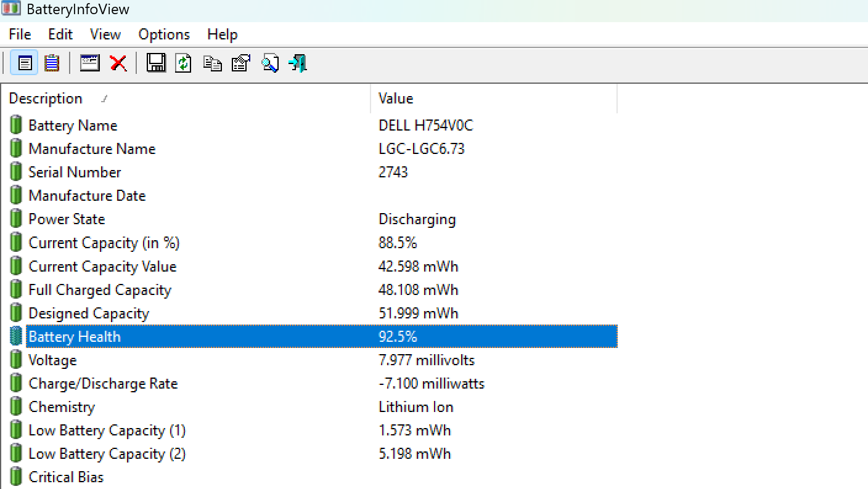868x489 pixels.
Task: Open Find with magnifying glass icon
Action: pos(270,63)
